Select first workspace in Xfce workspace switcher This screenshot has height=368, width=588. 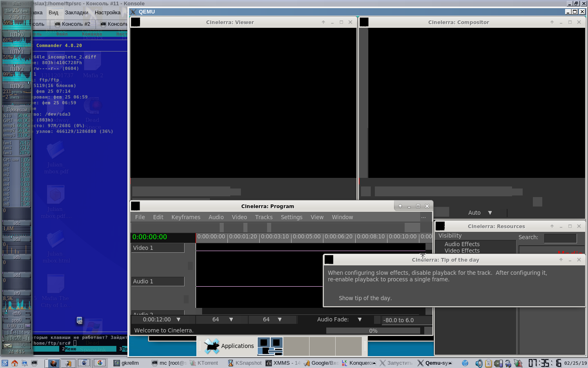(270, 346)
